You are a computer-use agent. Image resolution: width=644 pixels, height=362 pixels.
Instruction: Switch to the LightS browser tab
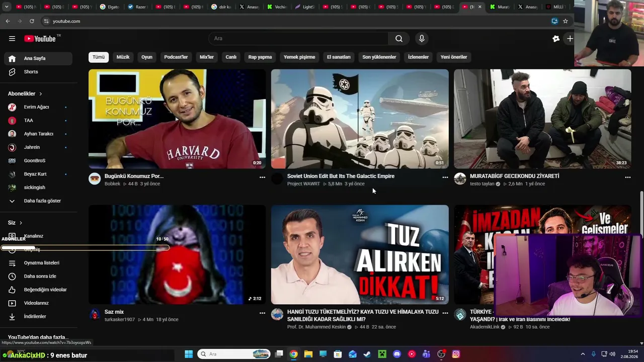click(x=304, y=7)
